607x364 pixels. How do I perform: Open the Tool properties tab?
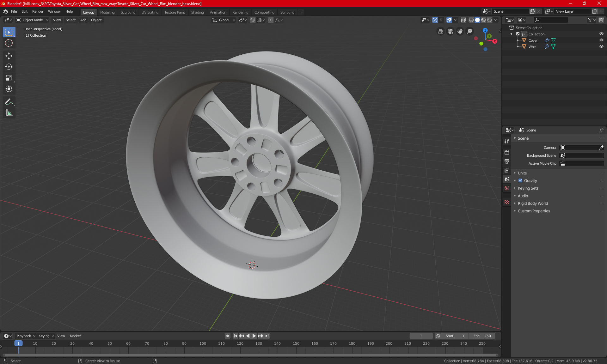click(x=507, y=141)
